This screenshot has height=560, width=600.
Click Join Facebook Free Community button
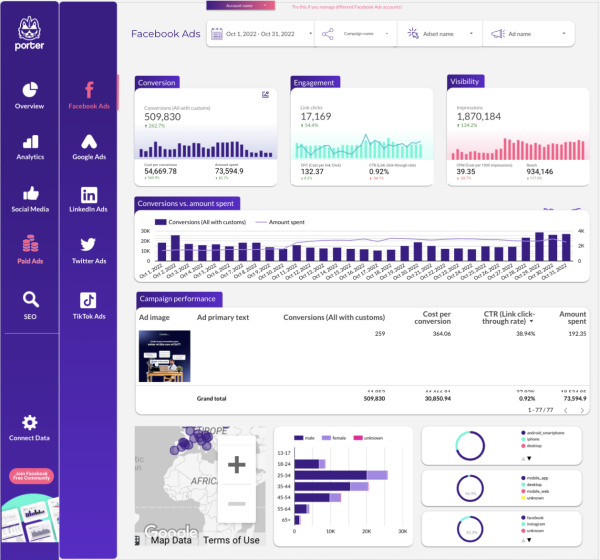pyautogui.click(x=31, y=476)
